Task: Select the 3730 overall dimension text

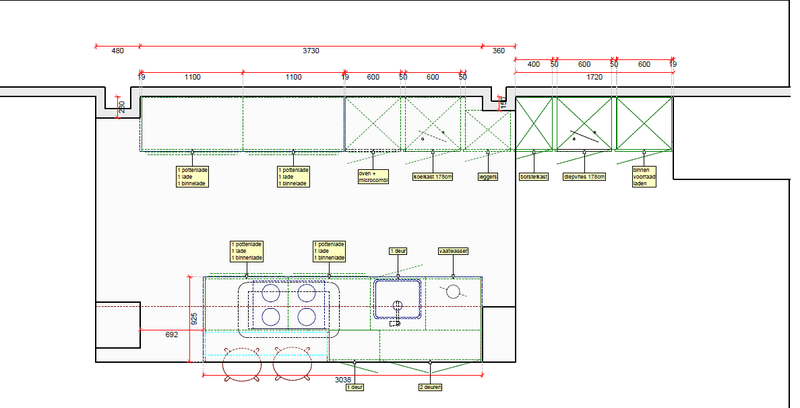Action: (311, 50)
